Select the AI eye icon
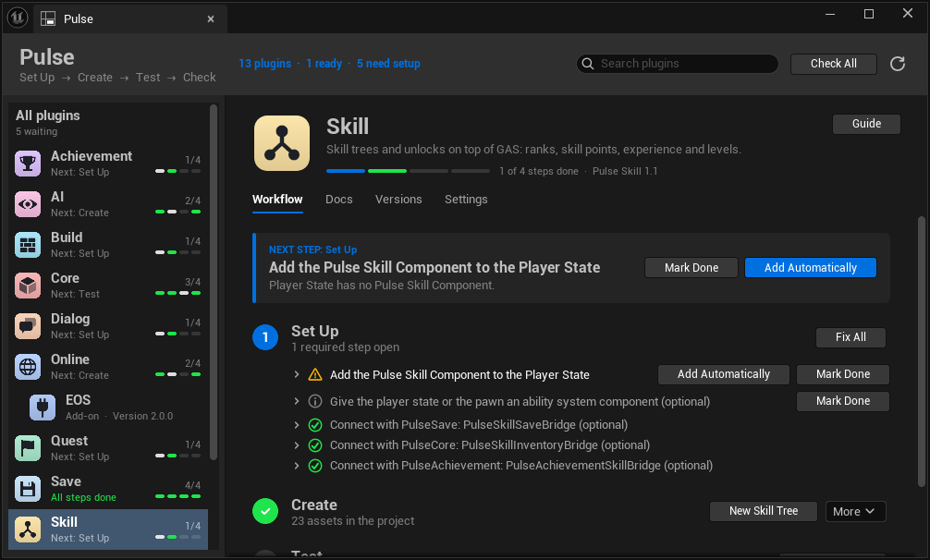This screenshot has height=560, width=930. coord(28,204)
